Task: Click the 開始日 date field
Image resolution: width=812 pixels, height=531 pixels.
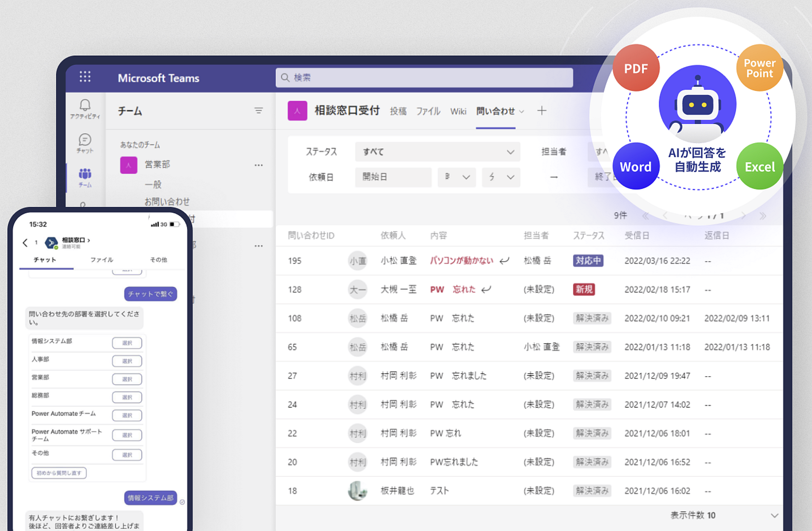Action: 393,177
